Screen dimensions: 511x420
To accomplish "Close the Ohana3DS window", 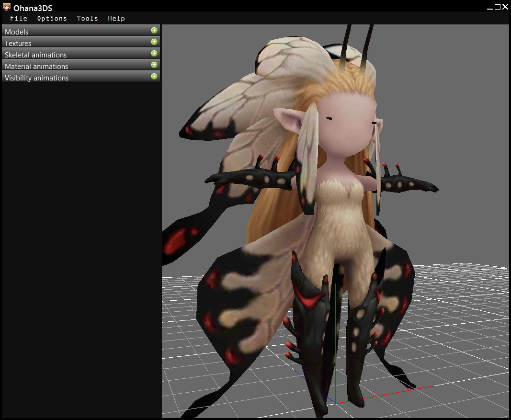I will point(505,7).
